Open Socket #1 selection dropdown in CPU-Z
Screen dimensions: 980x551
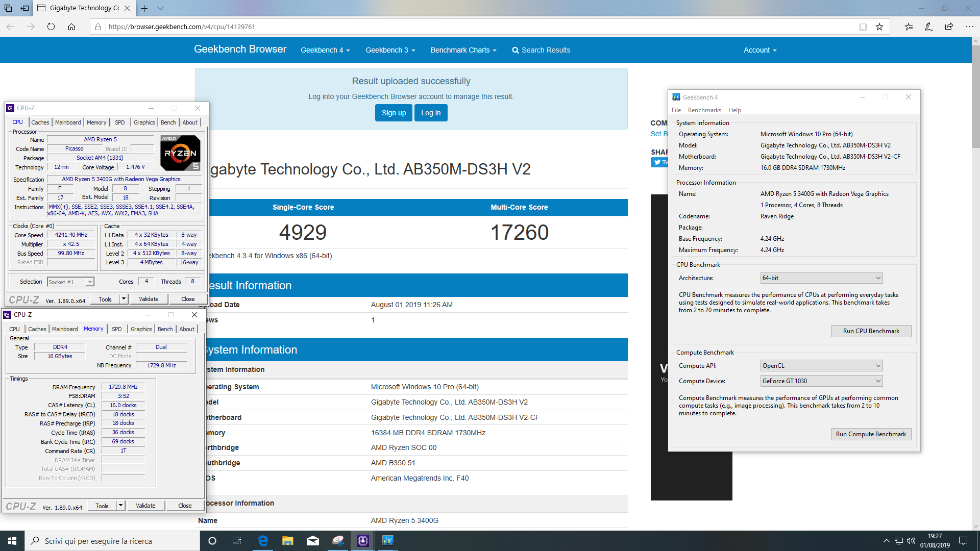tap(71, 282)
